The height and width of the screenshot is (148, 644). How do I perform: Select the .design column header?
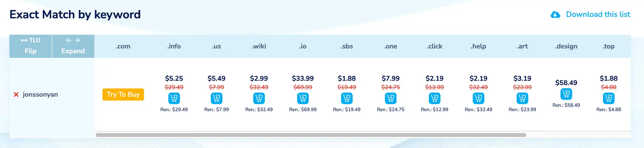click(566, 46)
